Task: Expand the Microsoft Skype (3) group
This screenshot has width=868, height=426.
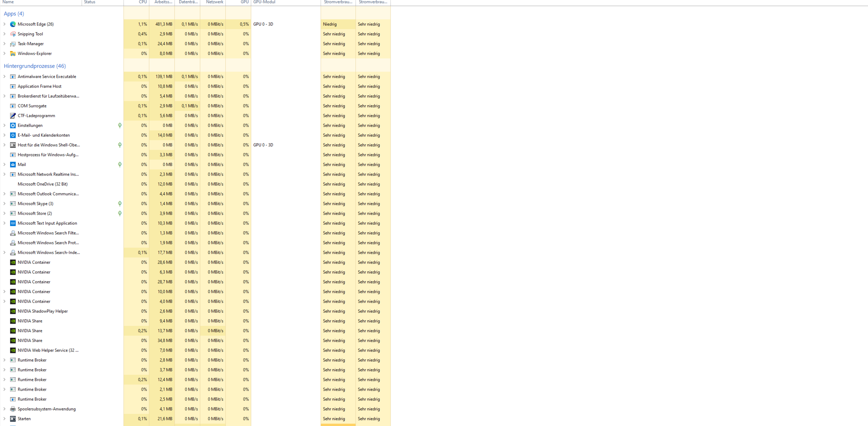Action: click(x=4, y=204)
